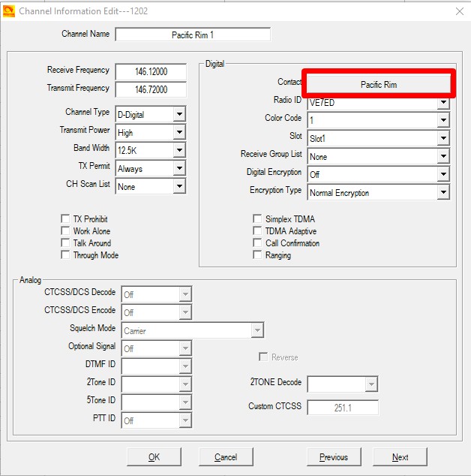Check the Talk Around option
The height and width of the screenshot is (476, 471).
click(x=66, y=243)
